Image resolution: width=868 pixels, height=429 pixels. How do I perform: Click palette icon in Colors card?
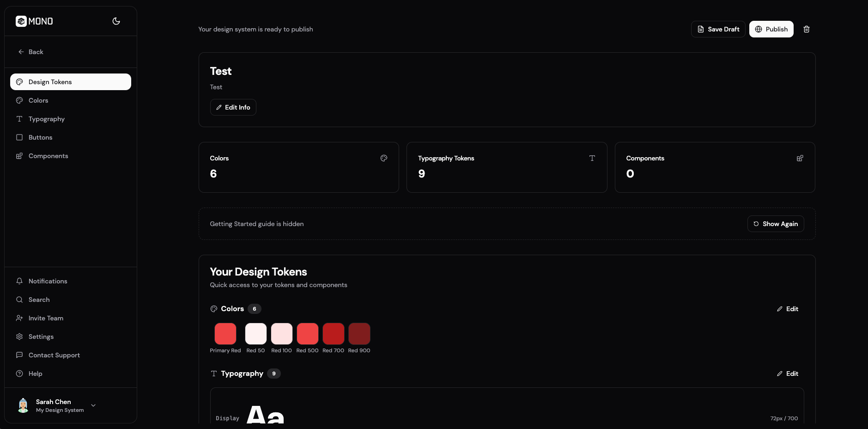(384, 158)
